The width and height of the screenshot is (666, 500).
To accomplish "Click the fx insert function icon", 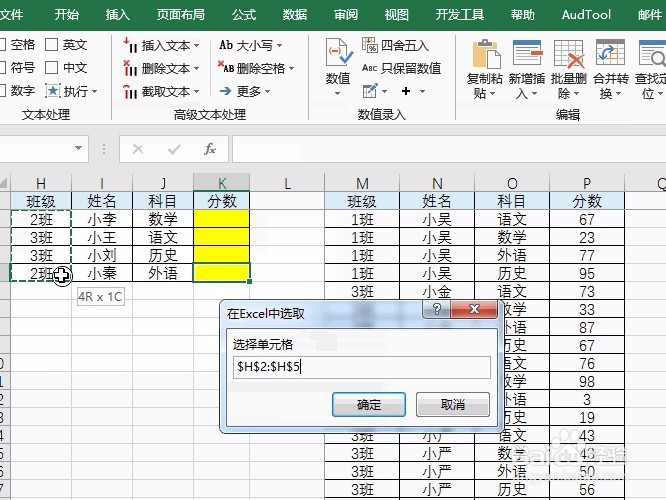I will coord(210,149).
